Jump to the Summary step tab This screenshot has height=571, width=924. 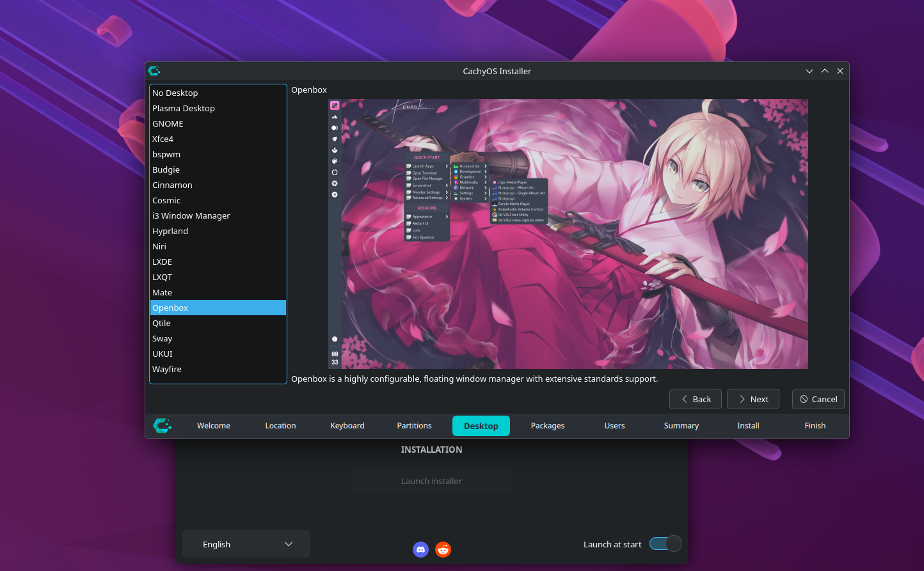pyautogui.click(x=681, y=425)
